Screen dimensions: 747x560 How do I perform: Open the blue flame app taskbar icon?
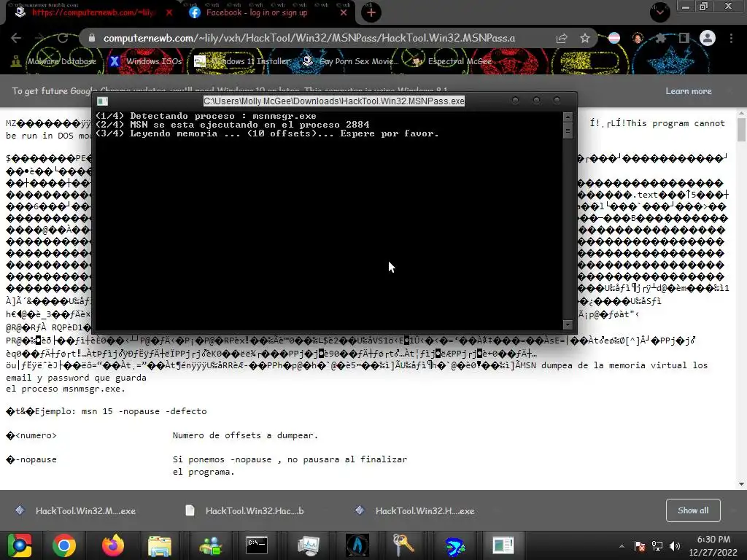pyautogui.click(x=357, y=545)
